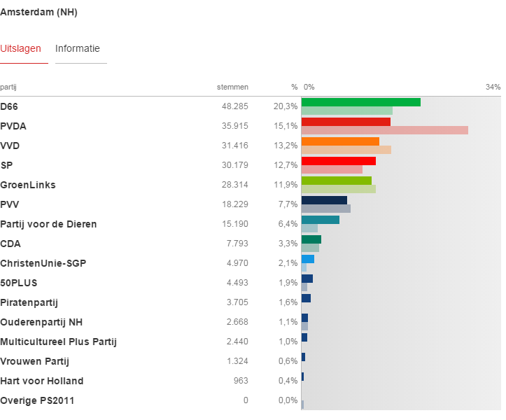The width and height of the screenshot is (506, 420).
Task: Select Multicultureel Plus Partij label
Action: (x=58, y=342)
